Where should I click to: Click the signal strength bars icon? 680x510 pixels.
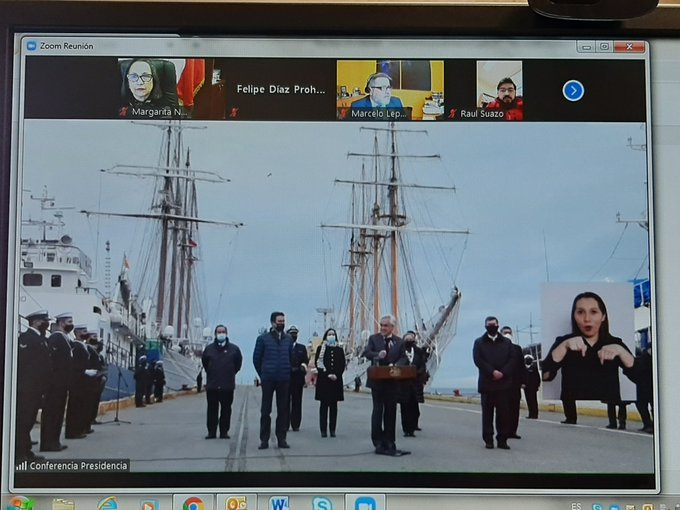click(21, 466)
